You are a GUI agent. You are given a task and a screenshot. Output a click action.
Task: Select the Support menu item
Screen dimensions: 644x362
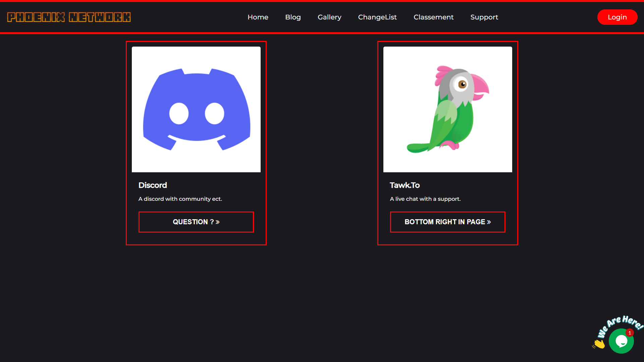click(x=484, y=17)
